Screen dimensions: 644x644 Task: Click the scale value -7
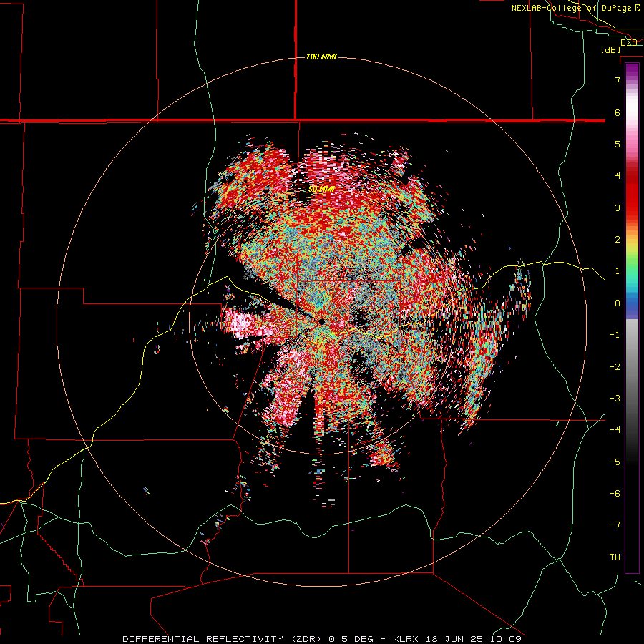point(615,525)
